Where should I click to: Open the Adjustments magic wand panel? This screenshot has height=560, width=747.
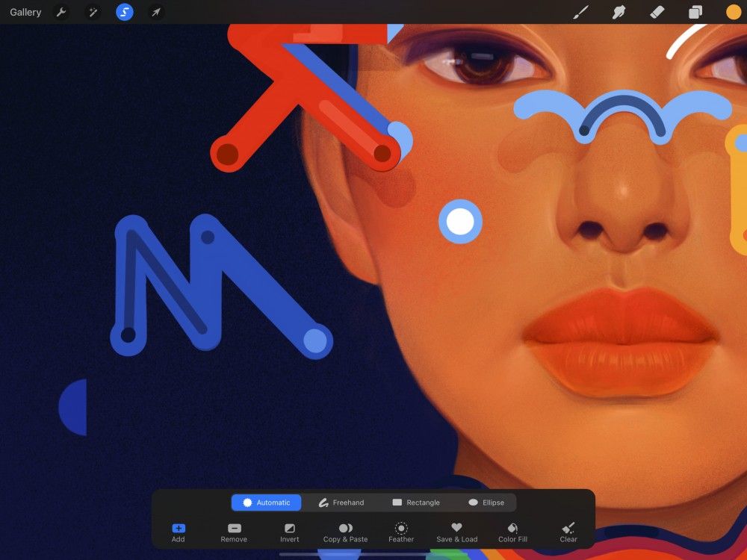(x=92, y=11)
